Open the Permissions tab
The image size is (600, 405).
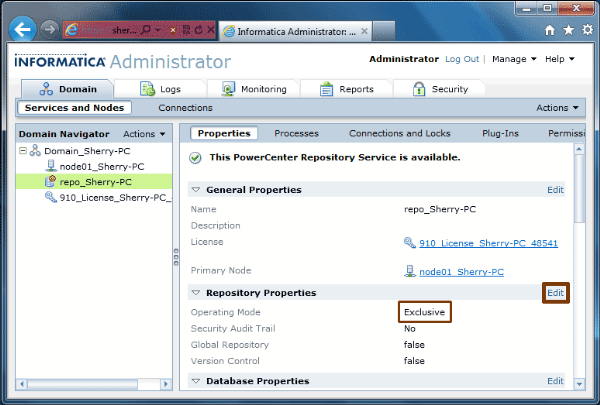point(566,134)
